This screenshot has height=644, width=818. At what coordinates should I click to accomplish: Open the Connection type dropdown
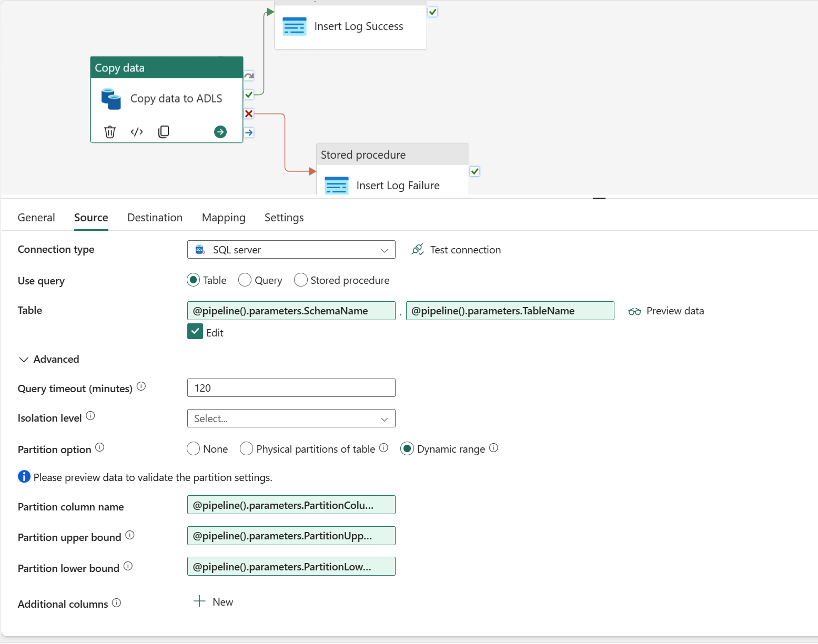click(384, 250)
